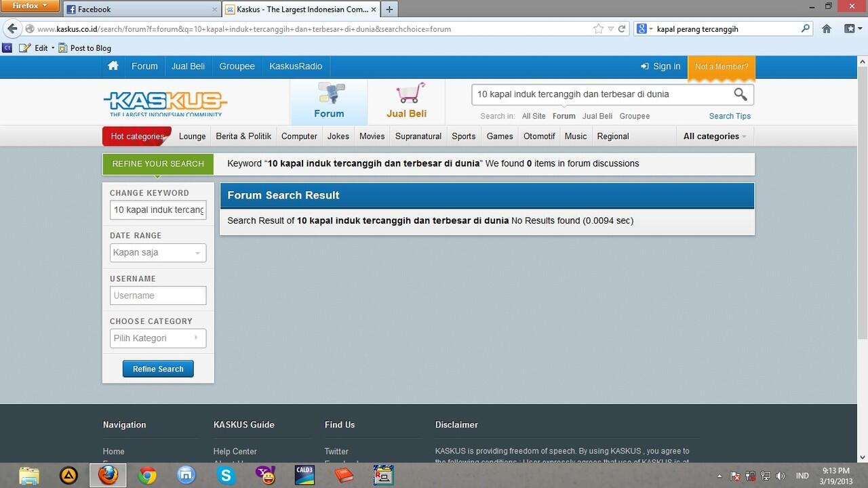Click the Change Keyword input field
This screenshot has width=868, height=488.
point(158,210)
